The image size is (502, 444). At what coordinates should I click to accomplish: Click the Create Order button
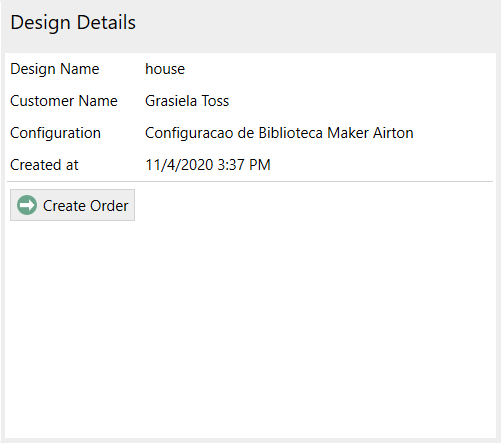point(72,205)
